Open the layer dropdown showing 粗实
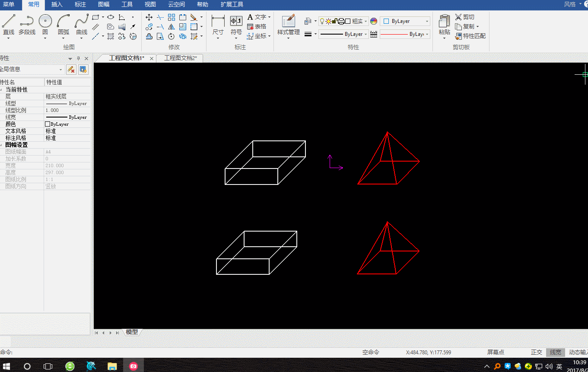Image resolution: width=588 pixels, height=372 pixels. pos(366,21)
